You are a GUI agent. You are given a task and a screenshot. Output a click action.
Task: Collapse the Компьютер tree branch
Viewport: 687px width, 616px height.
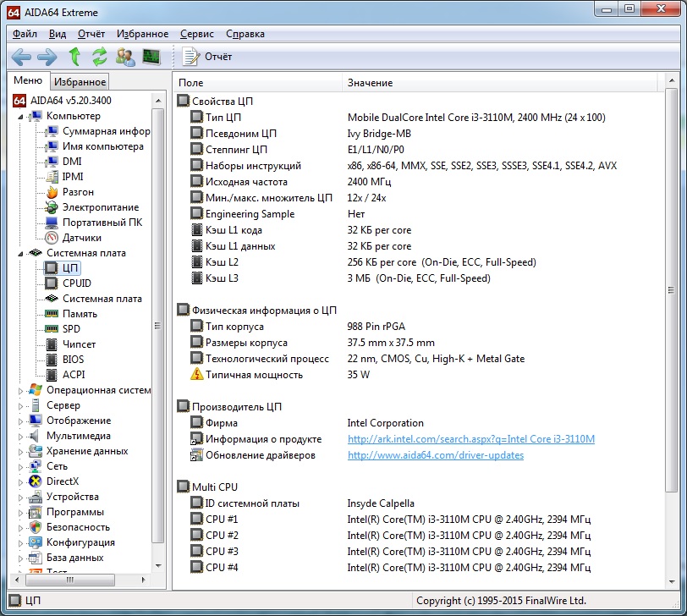[x=20, y=117]
